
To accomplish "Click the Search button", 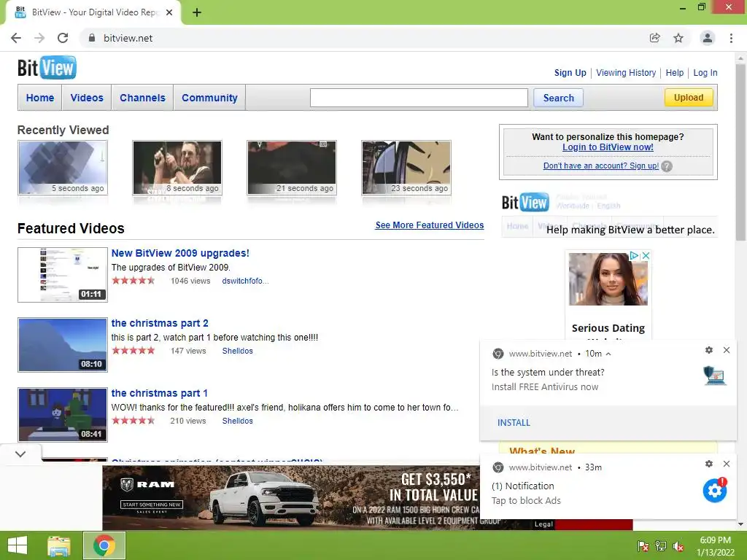I will tap(558, 98).
